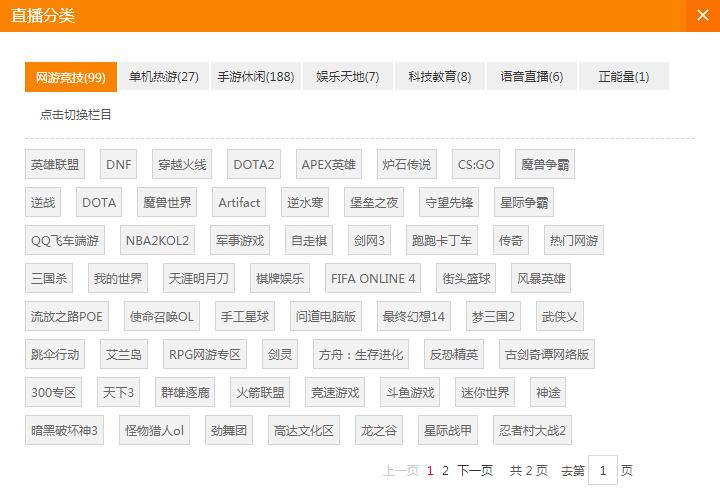Choose the DOTA2 category
This screenshot has height=502, width=720.
pos(254,164)
